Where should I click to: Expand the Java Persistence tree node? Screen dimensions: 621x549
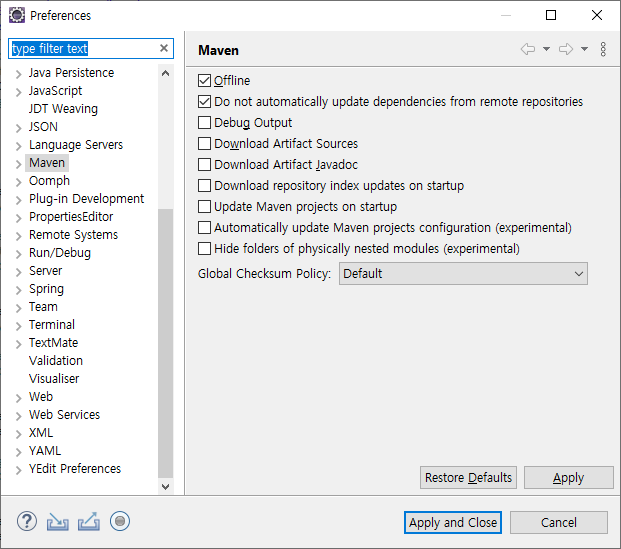18,74
